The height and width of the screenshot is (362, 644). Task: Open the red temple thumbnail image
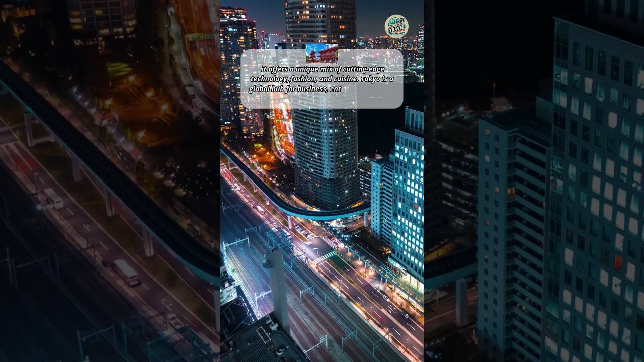321,53
